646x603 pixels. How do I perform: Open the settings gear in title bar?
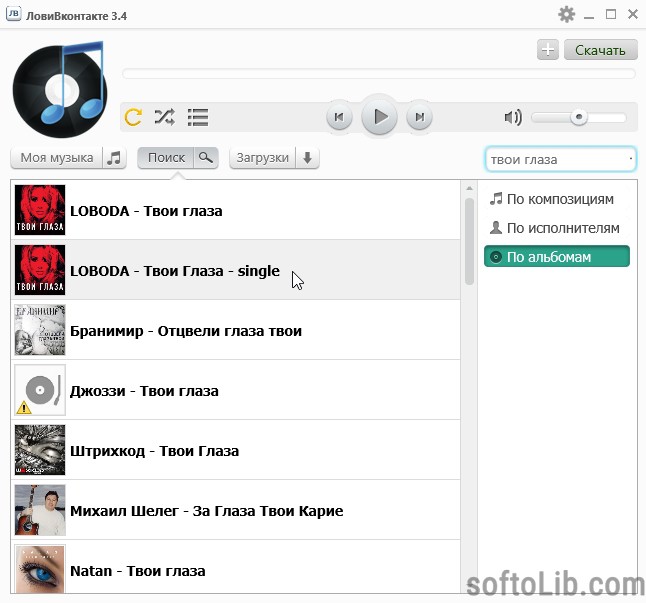coord(566,14)
